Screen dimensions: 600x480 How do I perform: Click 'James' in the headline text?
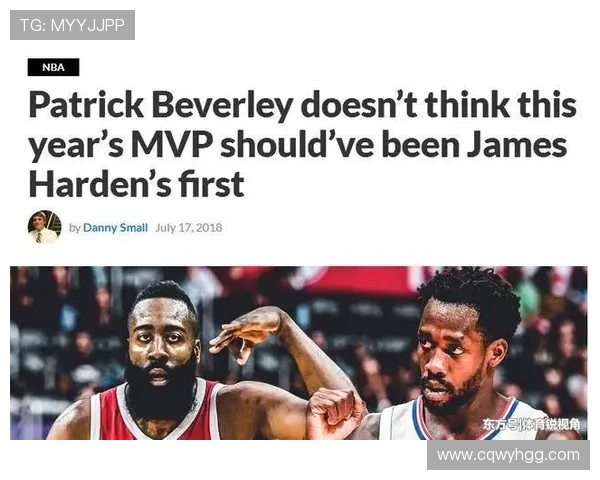(517, 145)
